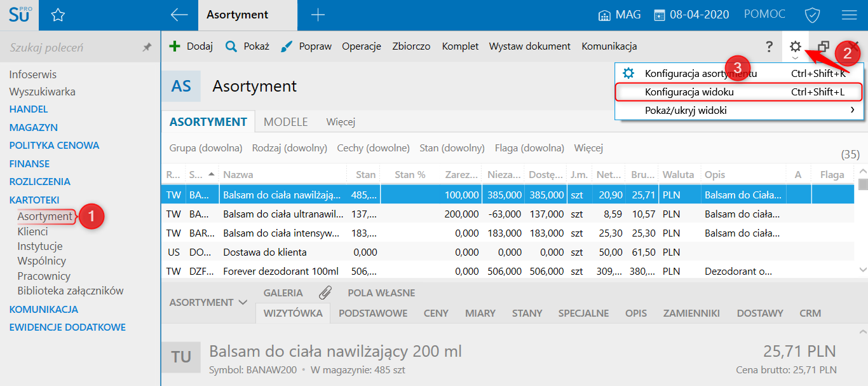Screen dimensions: 868x386
Task: Pin the command search panel
Action: (x=147, y=48)
